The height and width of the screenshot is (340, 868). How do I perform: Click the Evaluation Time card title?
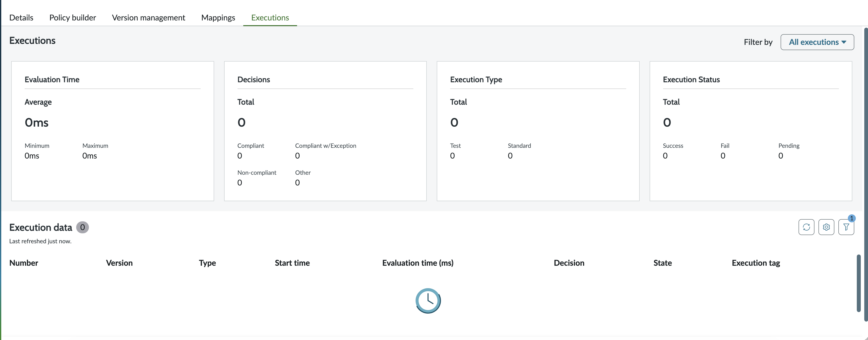pos(52,80)
